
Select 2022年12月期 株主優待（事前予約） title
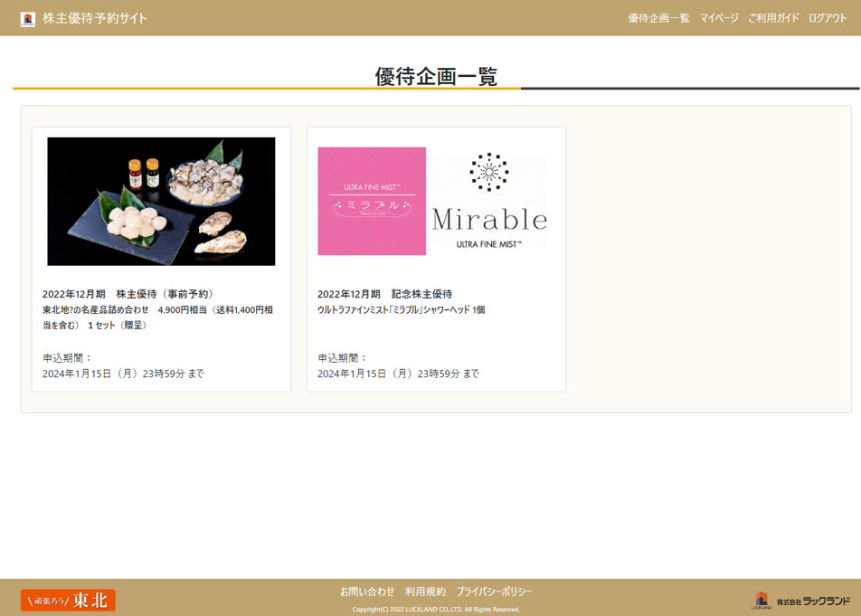point(128,294)
